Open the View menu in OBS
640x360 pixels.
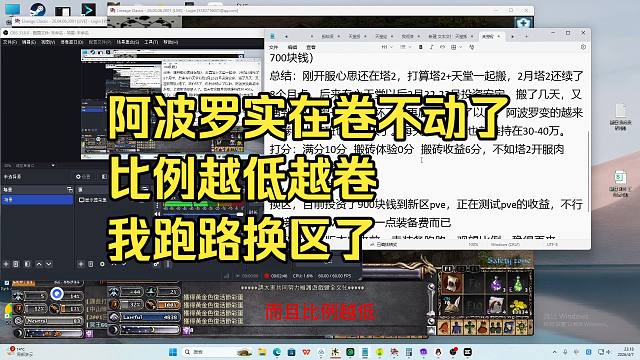pos(47,42)
